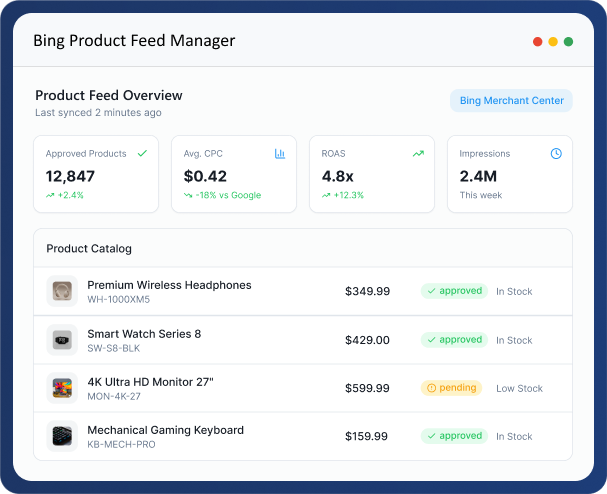Select the Premium Wireless Headphones product name
This screenshot has width=607, height=494.
pyautogui.click(x=169, y=285)
